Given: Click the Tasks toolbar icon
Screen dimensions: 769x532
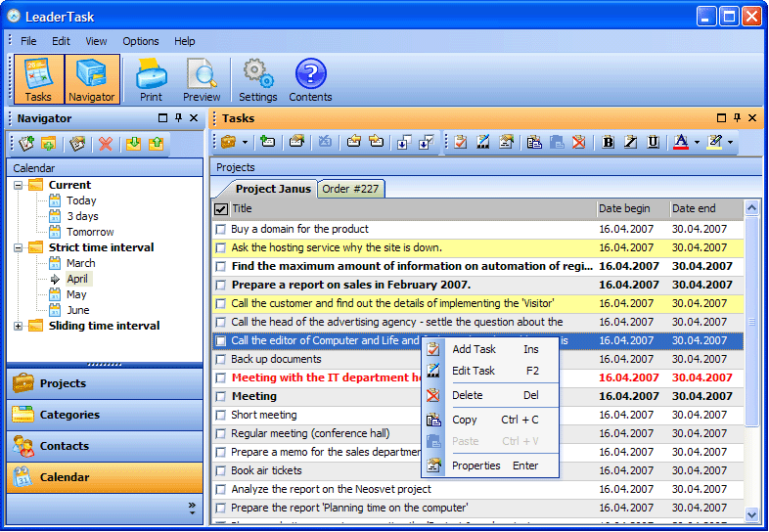Looking at the screenshot, I should [x=38, y=79].
